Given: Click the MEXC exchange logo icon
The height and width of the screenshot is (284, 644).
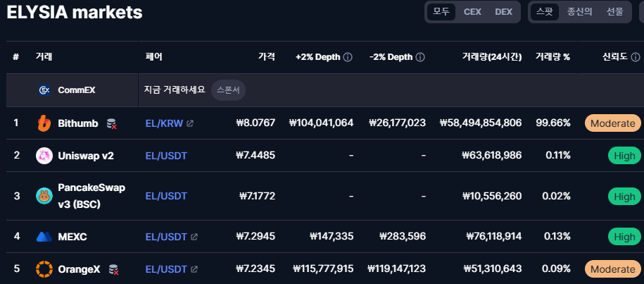Looking at the screenshot, I should pyautogui.click(x=44, y=237).
